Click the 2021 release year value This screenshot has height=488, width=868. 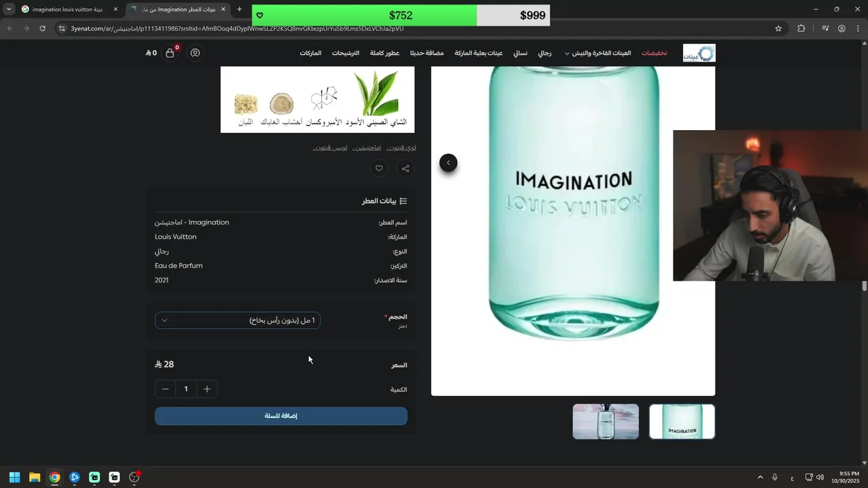(x=161, y=280)
